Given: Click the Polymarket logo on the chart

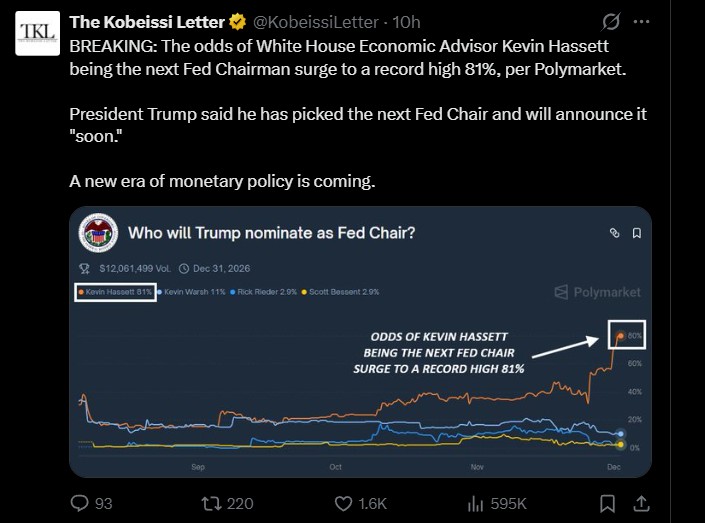Looking at the screenshot, I should 597,292.
